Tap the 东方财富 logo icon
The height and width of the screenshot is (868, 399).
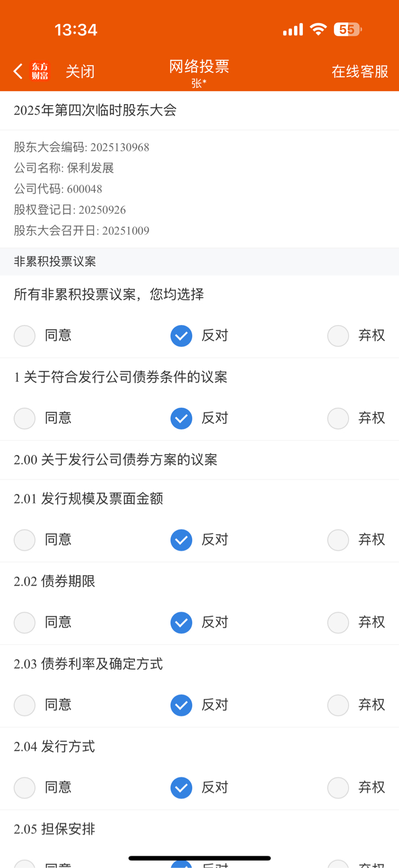tap(40, 71)
